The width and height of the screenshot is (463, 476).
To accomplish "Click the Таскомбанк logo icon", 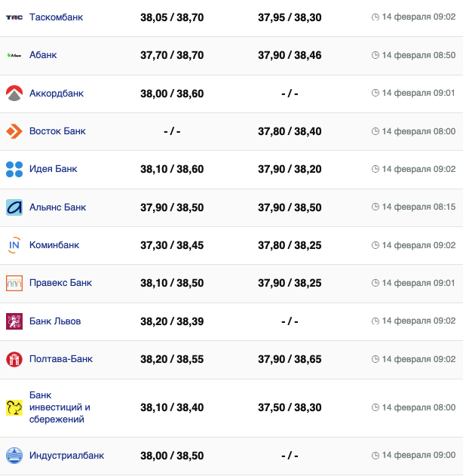I will pos(14,17).
